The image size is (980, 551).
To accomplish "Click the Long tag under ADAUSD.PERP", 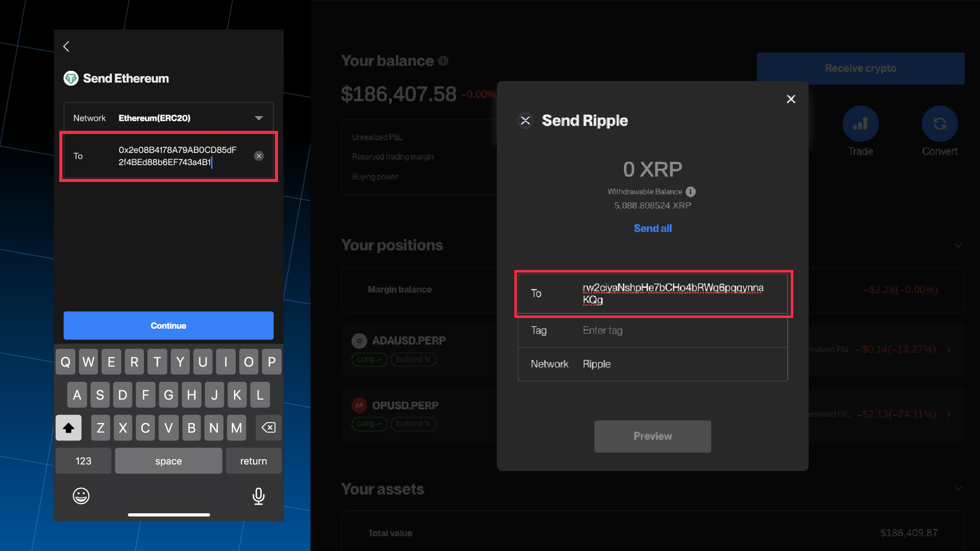I will click(x=369, y=359).
